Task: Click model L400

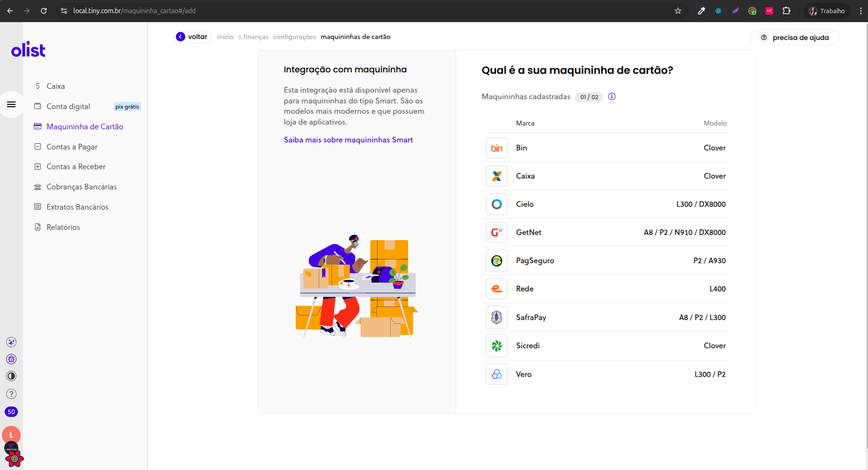Action: 718,289
